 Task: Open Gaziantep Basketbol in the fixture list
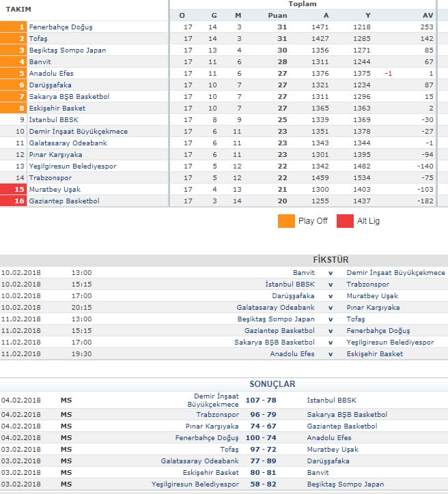coord(279,331)
